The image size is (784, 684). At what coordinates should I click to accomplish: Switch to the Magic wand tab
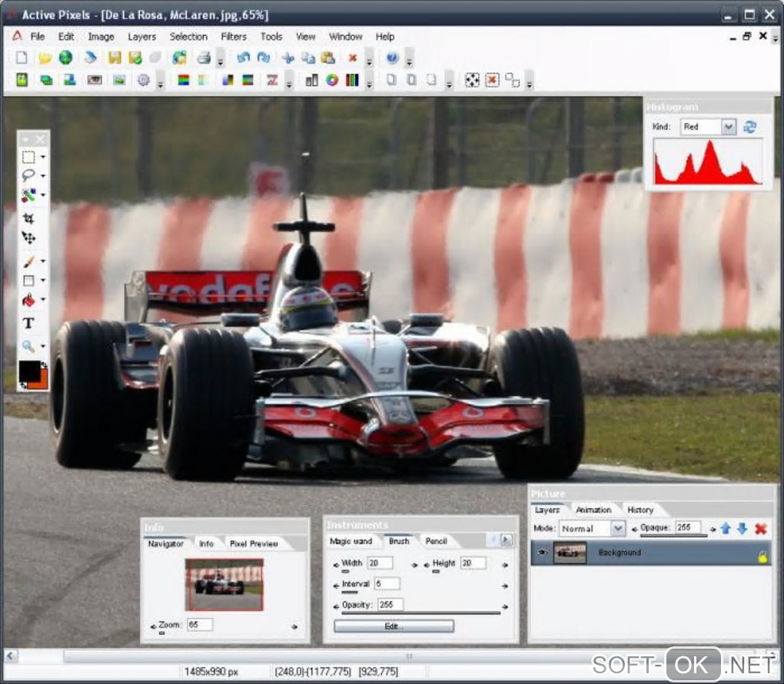[x=350, y=541]
